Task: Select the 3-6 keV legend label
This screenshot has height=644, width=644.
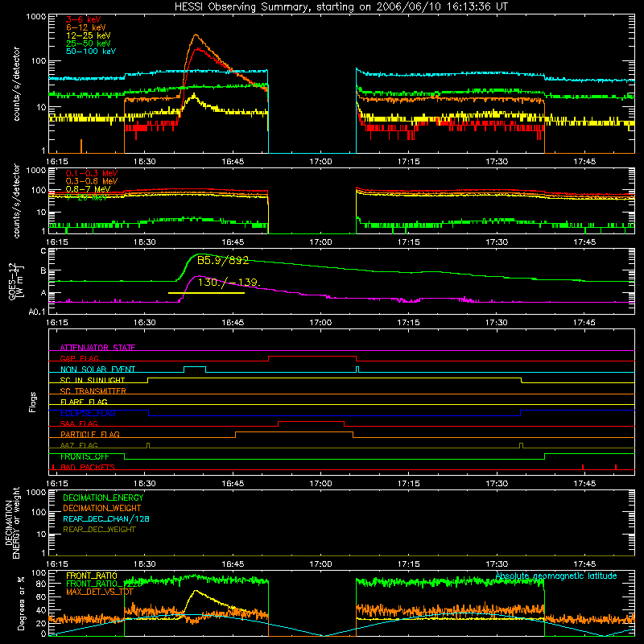Action: pyautogui.click(x=84, y=19)
